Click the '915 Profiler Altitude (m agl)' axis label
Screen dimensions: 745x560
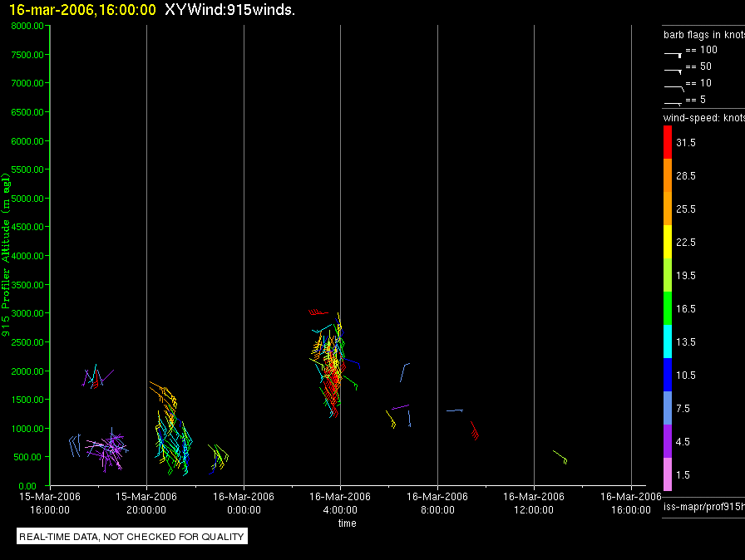[6, 255]
